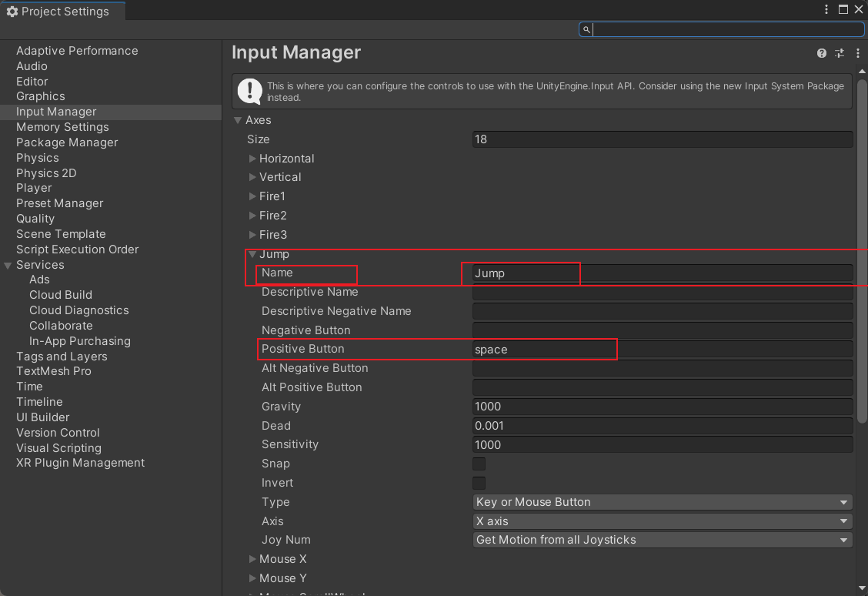Open the Input Manager three-dot menu
868x596 pixels.
click(858, 53)
